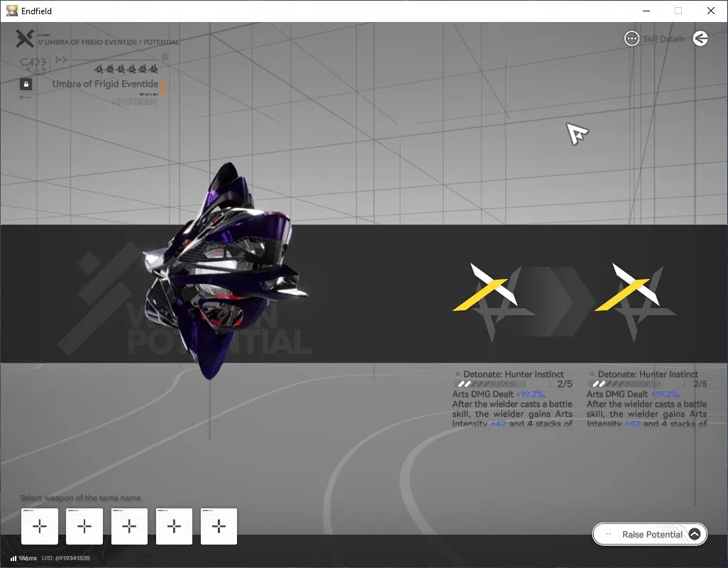The width and height of the screenshot is (728, 568).
Task: Add weapon in the fifth plus slot
Action: pos(219,526)
